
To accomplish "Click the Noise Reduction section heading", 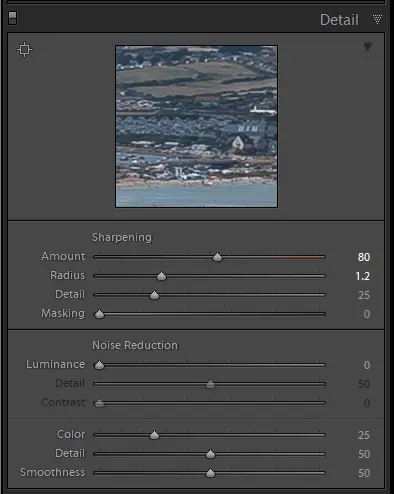I will point(135,345).
